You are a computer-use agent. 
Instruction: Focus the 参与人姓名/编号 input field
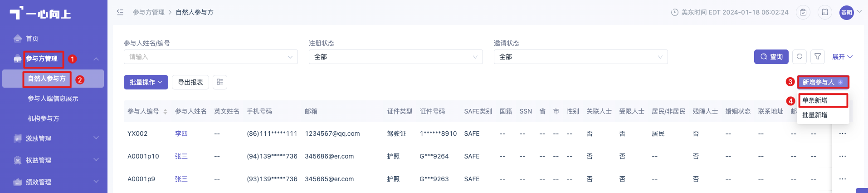coord(210,57)
